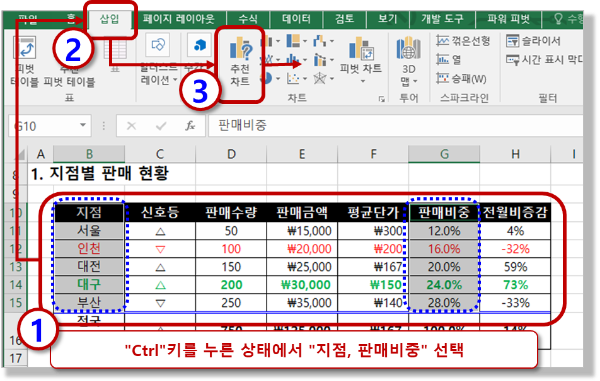Cancel the formula bar entry
600x381 pixels.
[131, 125]
